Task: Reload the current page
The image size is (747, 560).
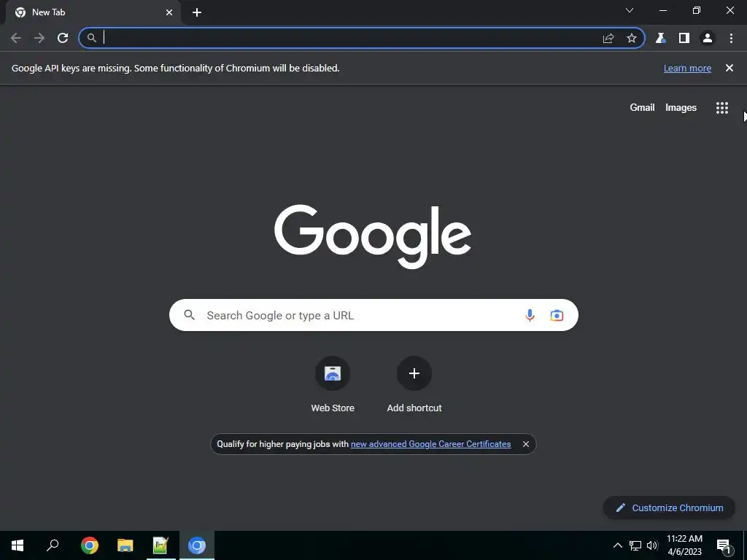Action: click(63, 38)
